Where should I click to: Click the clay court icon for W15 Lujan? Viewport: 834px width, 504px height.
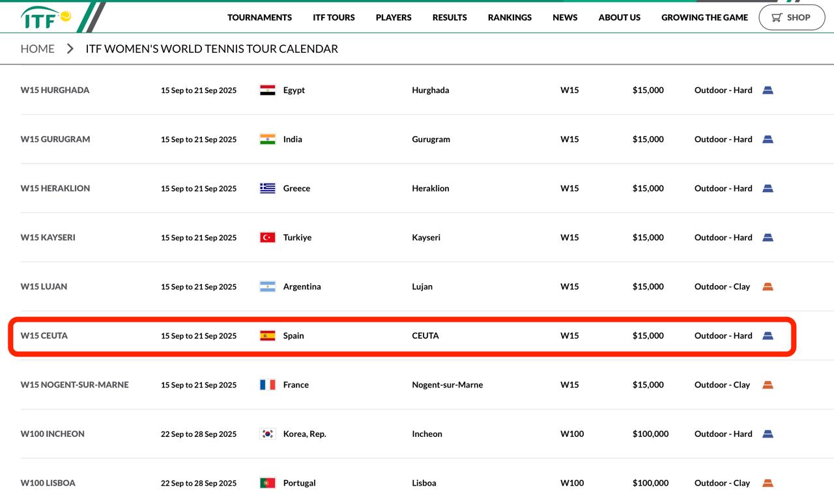[x=768, y=287]
